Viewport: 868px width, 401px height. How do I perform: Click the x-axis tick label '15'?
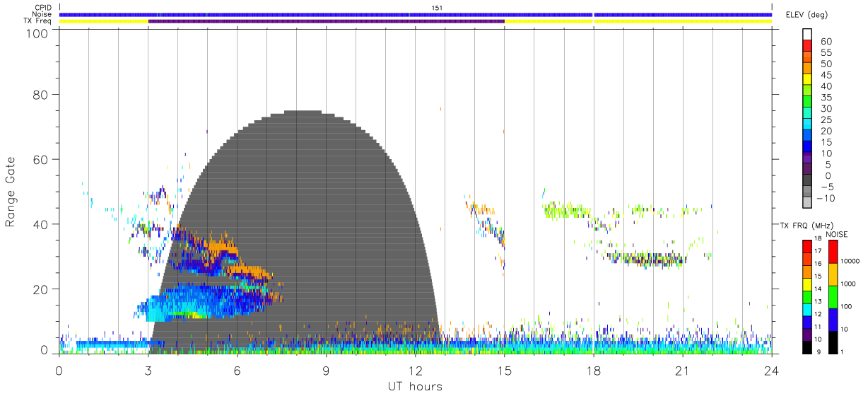point(505,371)
